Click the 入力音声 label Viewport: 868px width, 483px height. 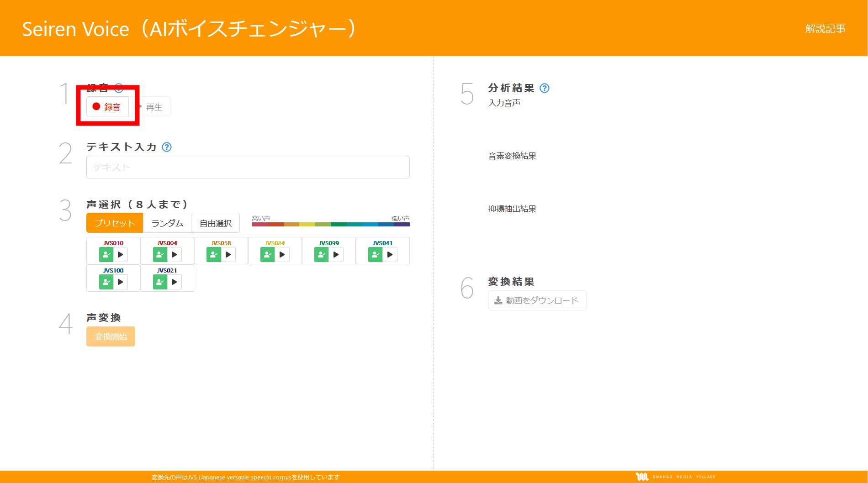pyautogui.click(x=504, y=103)
